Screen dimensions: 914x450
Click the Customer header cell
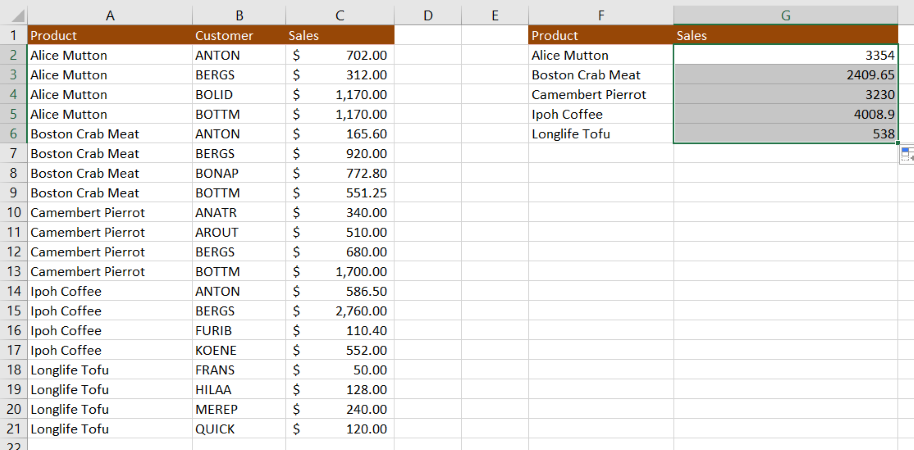point(239,35)
